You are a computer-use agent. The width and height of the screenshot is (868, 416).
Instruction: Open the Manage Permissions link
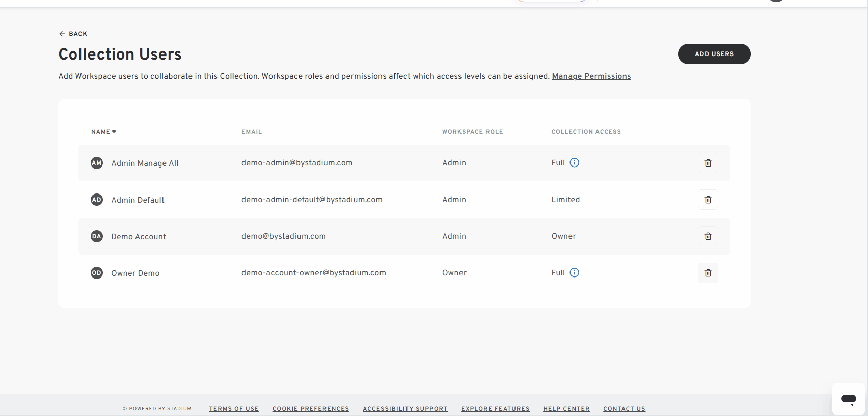pyautogui.click(x=591, y=76)
